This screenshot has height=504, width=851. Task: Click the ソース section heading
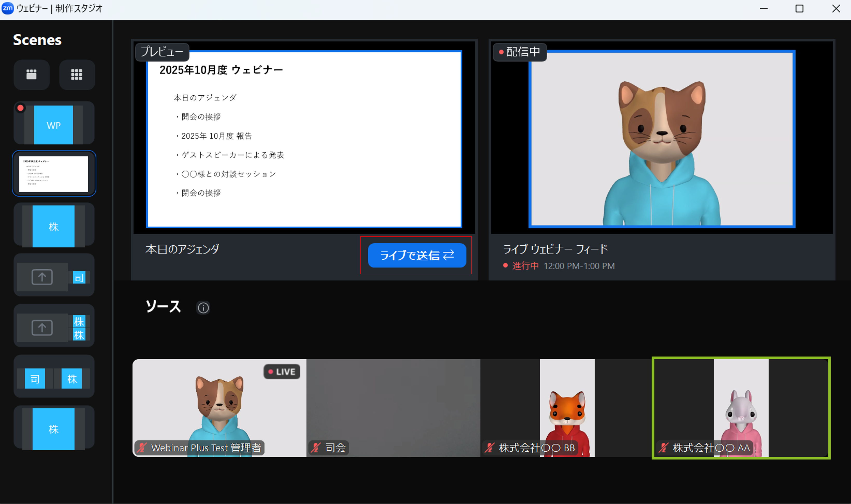[163, 307]
